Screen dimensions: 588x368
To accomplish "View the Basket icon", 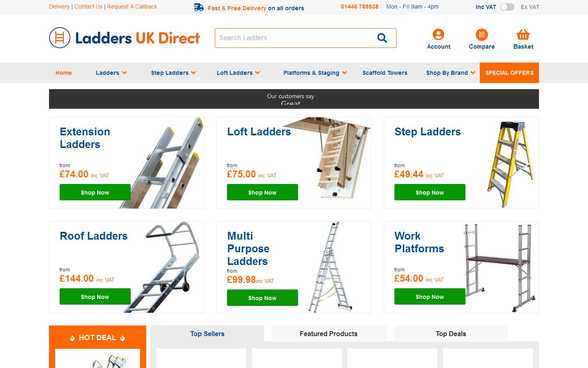I will (x=523, y=34).
